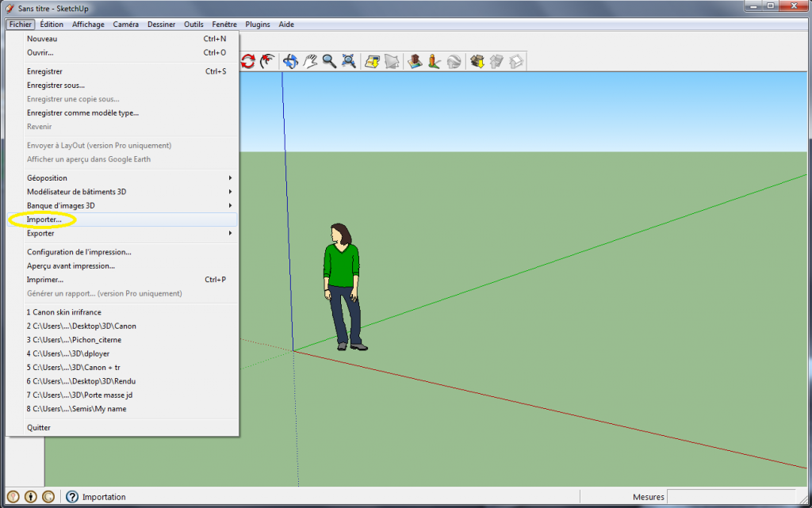Expand the Géoposition submenu

tap(122, 178)
